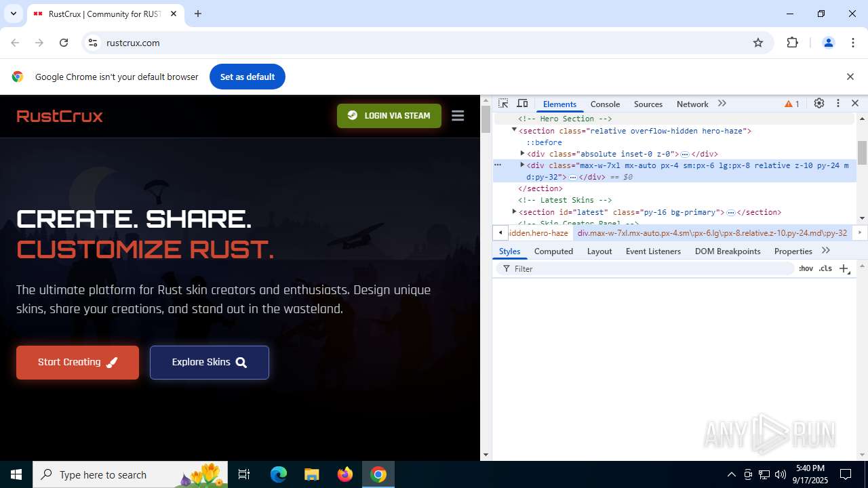Bookmark this page with star icon

click(758, 43)
